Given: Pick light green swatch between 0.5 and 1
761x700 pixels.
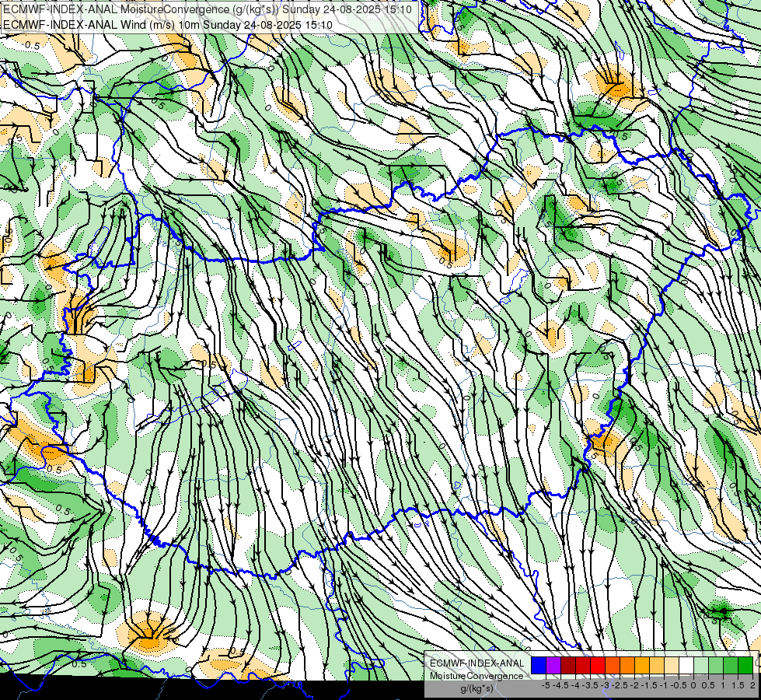Looking at the screenshot, I should [716, 666].
